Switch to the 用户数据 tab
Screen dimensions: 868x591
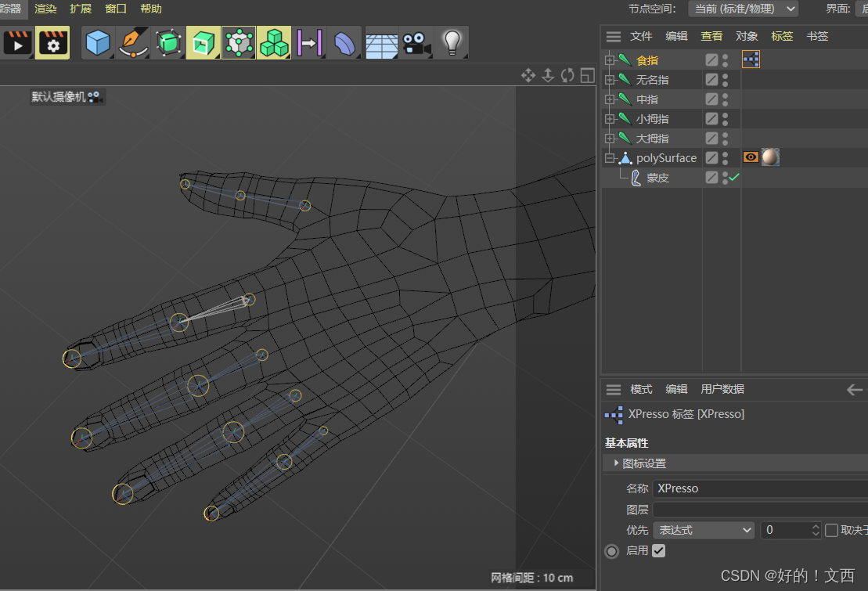click(x=722, y=389)
